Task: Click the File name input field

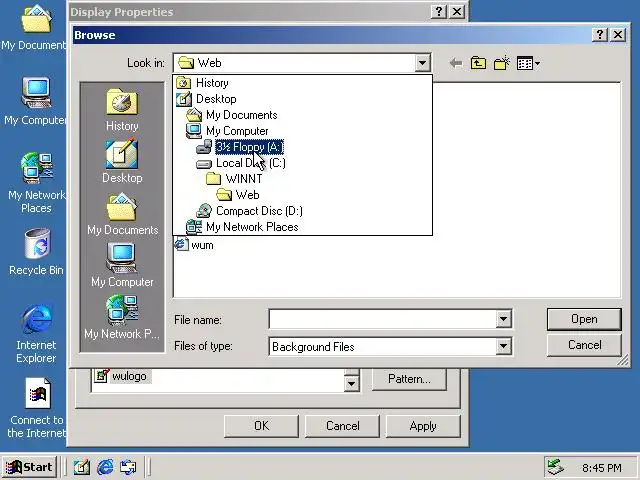Action: click(x=383, y=319)
